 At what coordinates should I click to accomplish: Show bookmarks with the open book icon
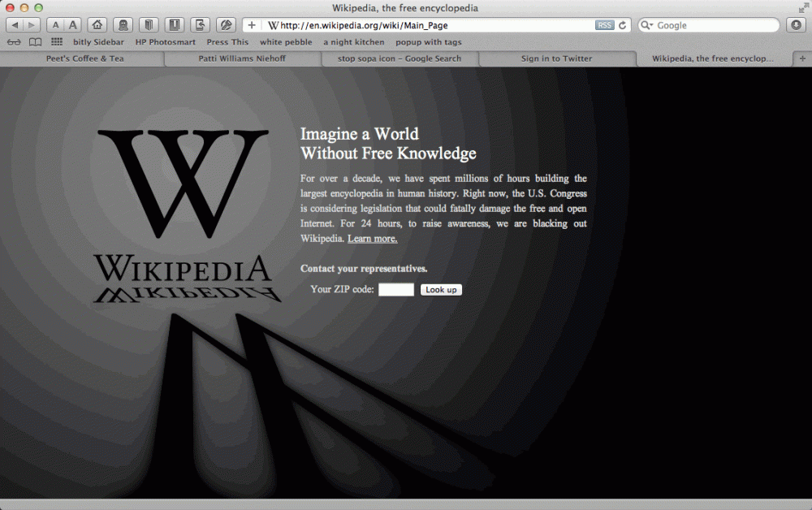[x=35, y=42]
